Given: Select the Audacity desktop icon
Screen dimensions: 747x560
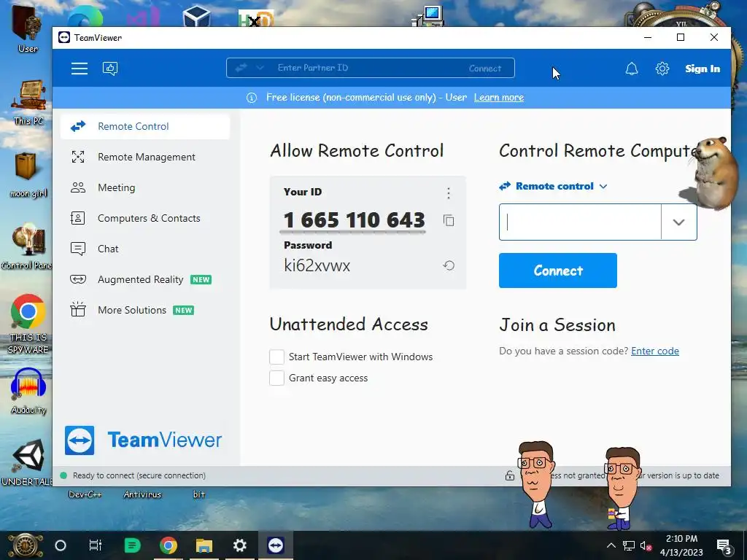Looking at the screenshot, I should click(x=28, y=391).
